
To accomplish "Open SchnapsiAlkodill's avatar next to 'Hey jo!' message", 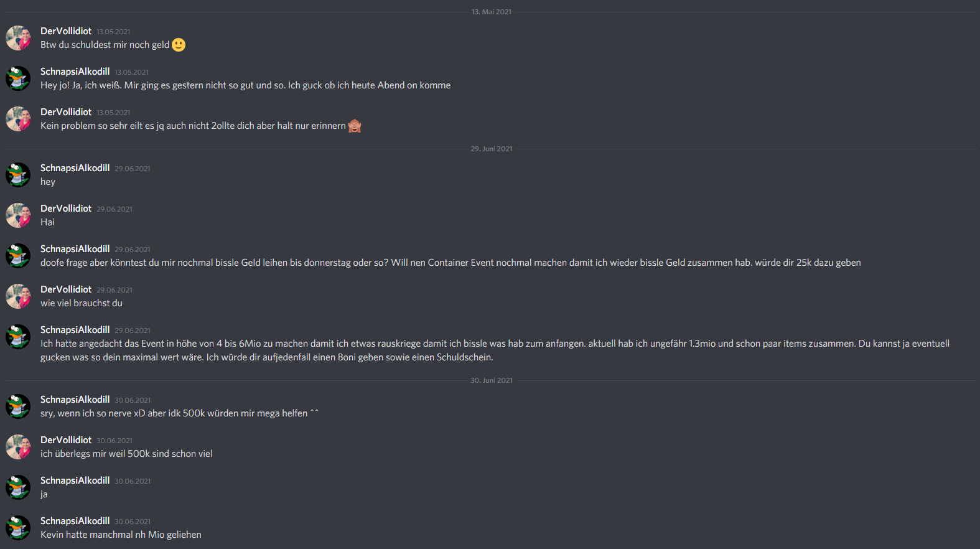I will coord(18,78).
